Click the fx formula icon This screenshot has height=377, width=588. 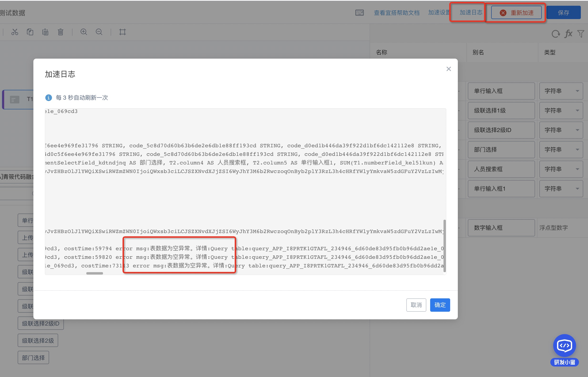click(x=568, y=34)
